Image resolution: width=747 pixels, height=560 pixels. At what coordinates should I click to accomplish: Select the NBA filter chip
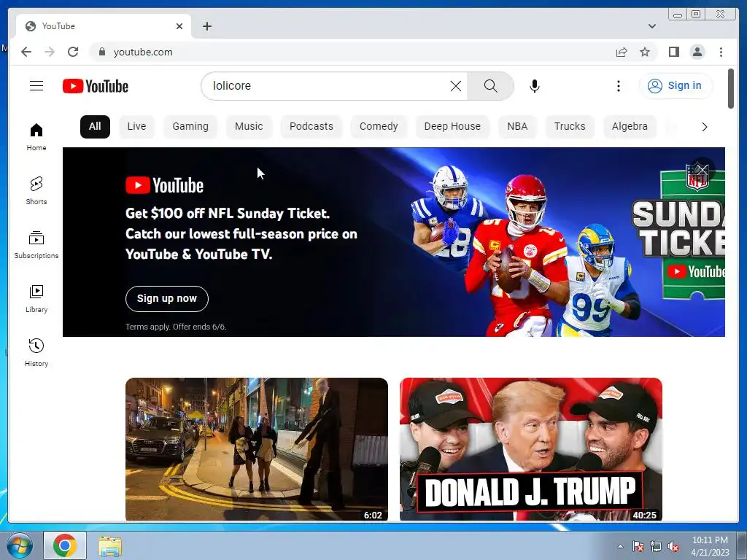click(x=517, y=127)
